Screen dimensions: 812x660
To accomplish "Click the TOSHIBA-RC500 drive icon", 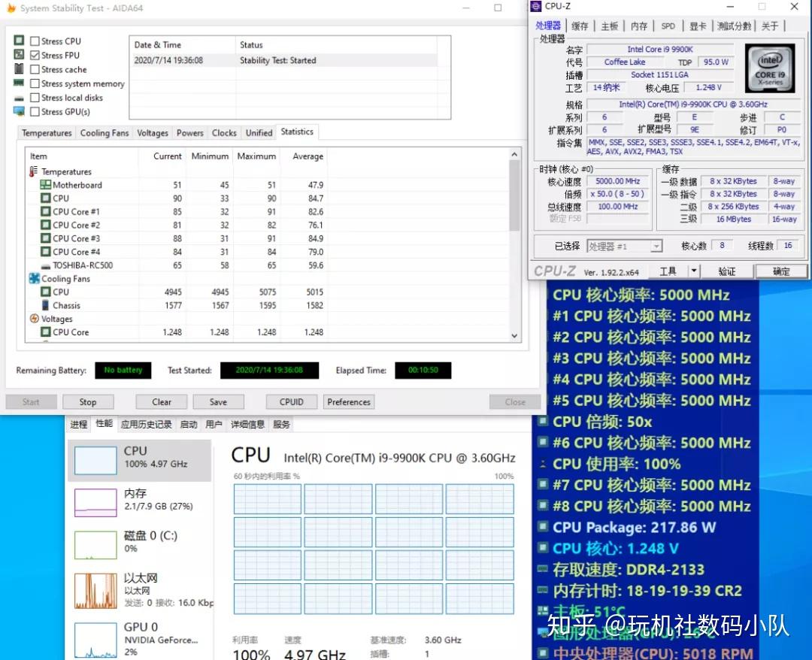I will tap(46, 266).
